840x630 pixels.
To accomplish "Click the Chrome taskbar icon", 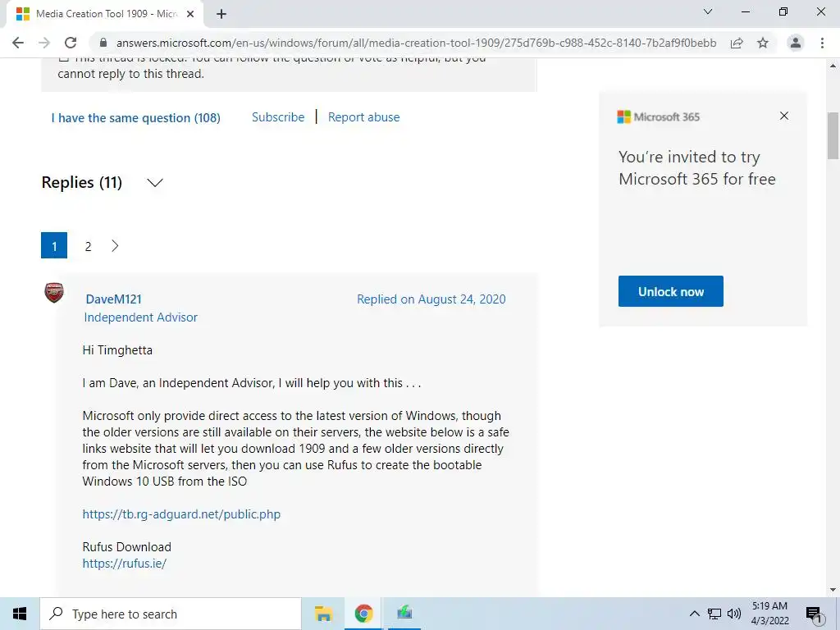I will [363, 614].
